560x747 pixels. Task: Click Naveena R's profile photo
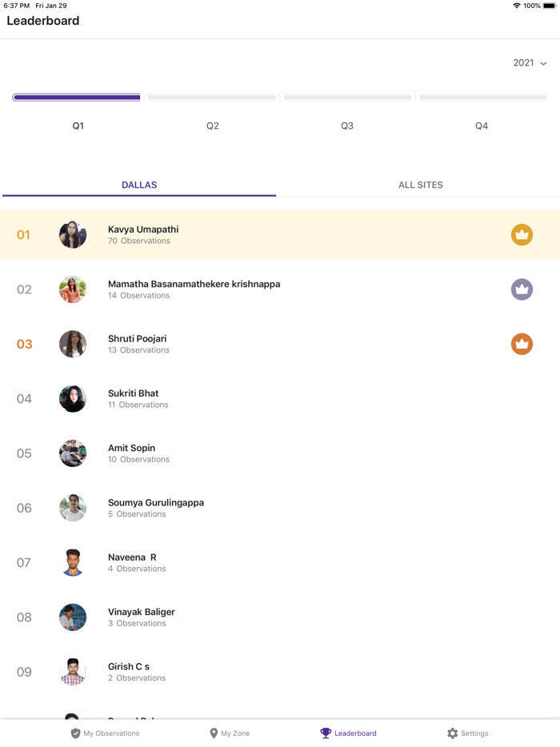pos(73,562)
